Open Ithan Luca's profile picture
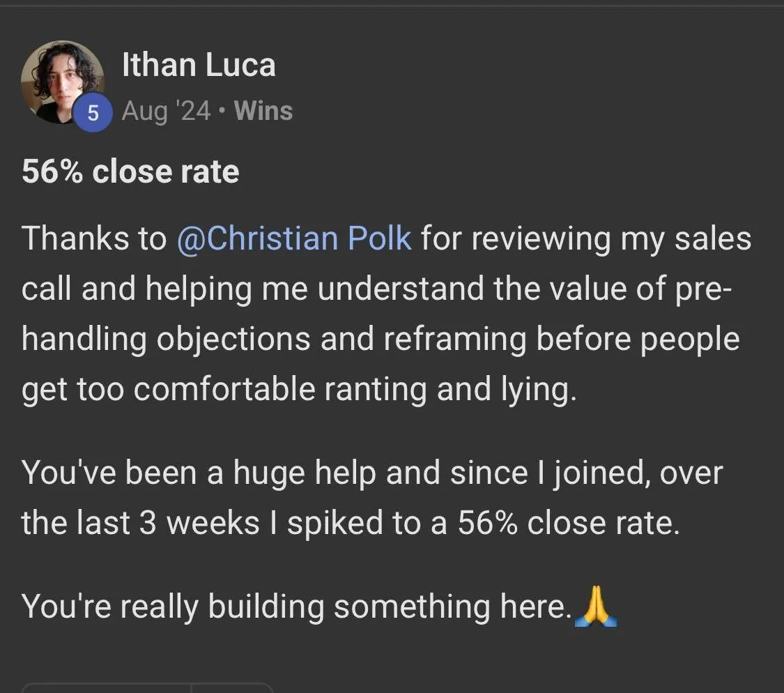 (x=63, y=82)
